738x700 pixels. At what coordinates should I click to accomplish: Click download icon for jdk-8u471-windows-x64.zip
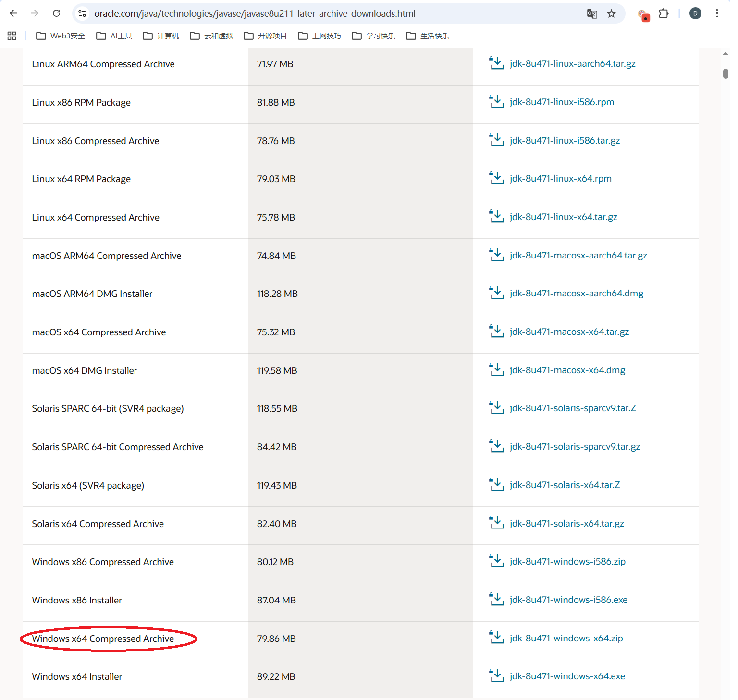(496, 638)
